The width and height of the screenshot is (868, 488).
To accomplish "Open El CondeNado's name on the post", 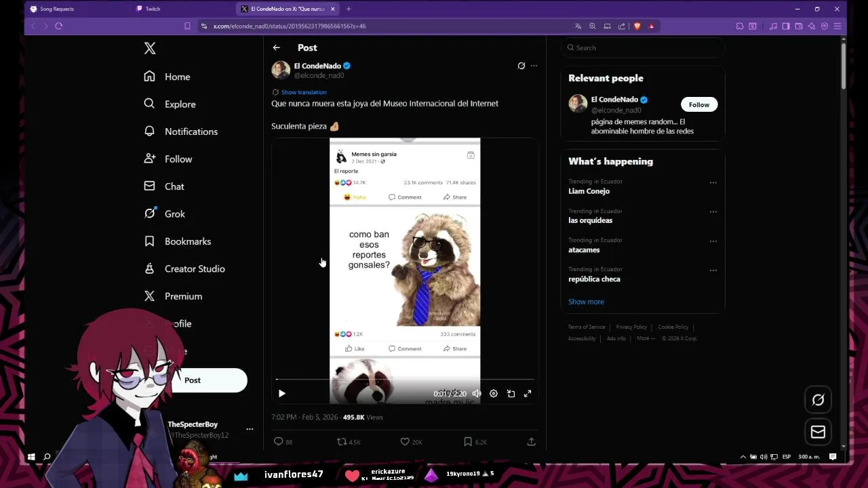I will tap(317, 66).
